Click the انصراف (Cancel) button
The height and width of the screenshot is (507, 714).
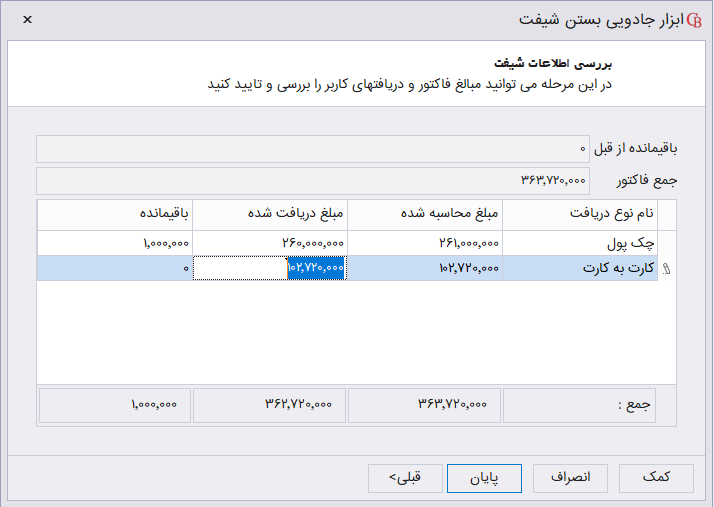click(570, 478)
